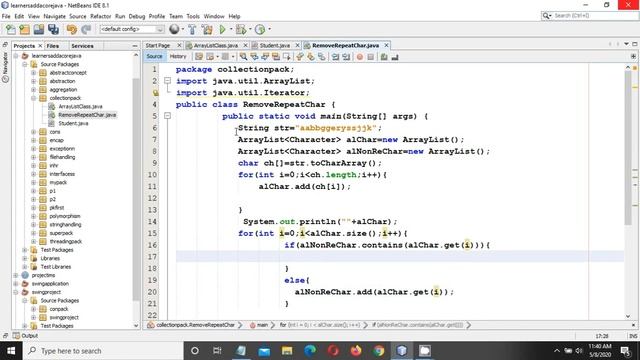The height and width of the screenshot is (360, 640).
Task: Open File Explorer from the taskbar
Action: (287, 351)
